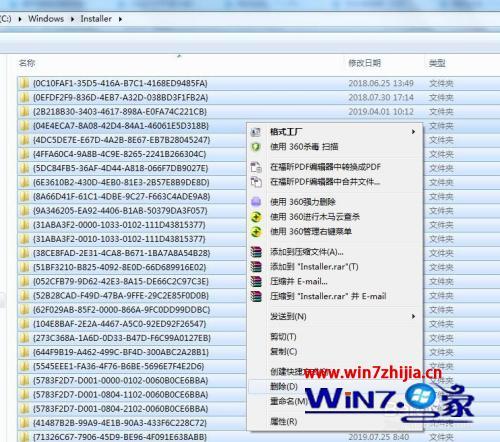Open dropdown arrow after Installer breadcrumb
The height and width of the screenshot is (442, 500).
click(x=120, y=19)
